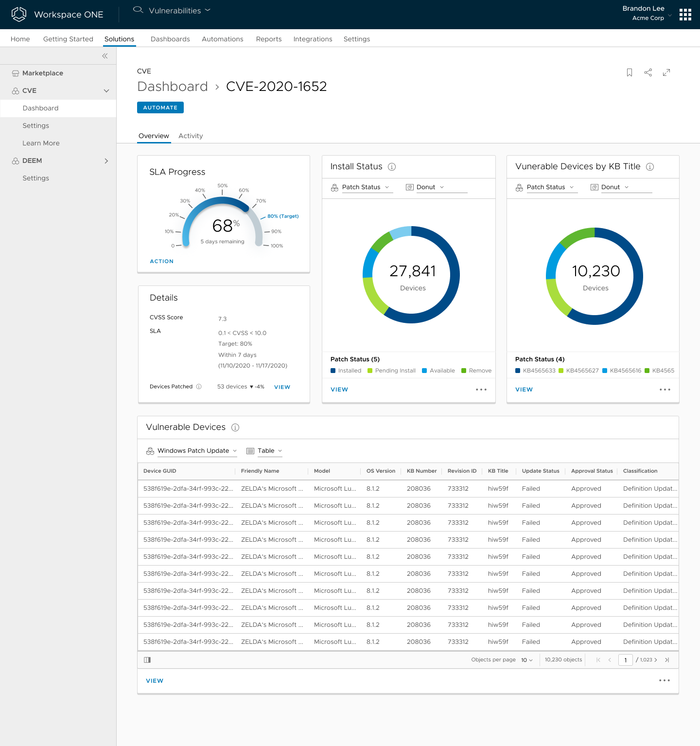
Task: Click Devices Patched info icon
Action: [x=199, y=387]
